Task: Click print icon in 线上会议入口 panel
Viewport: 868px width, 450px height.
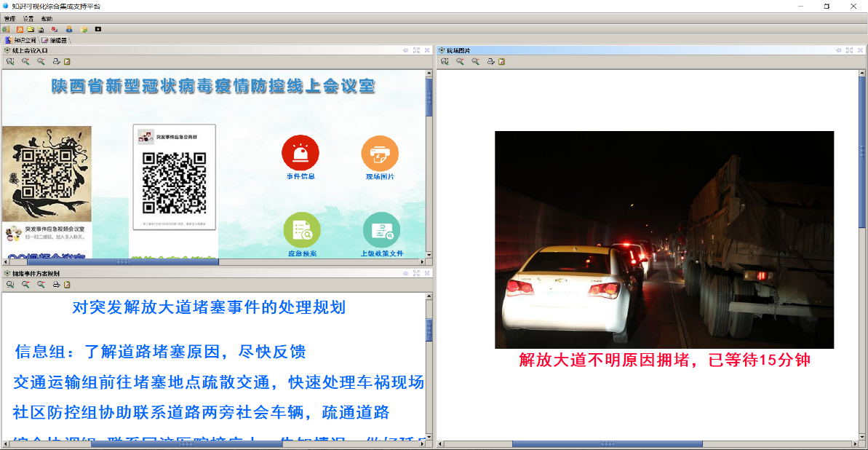Action: (x=57, y=61)
